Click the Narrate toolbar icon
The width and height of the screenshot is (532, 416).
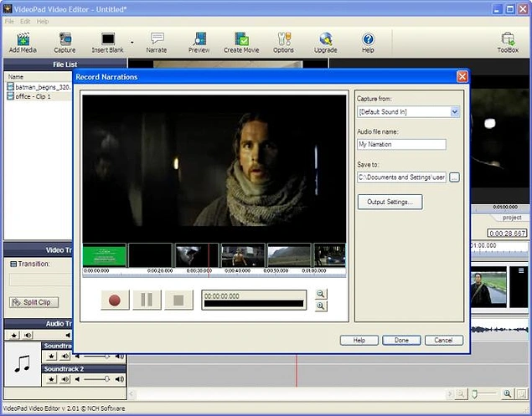[157, 43]
